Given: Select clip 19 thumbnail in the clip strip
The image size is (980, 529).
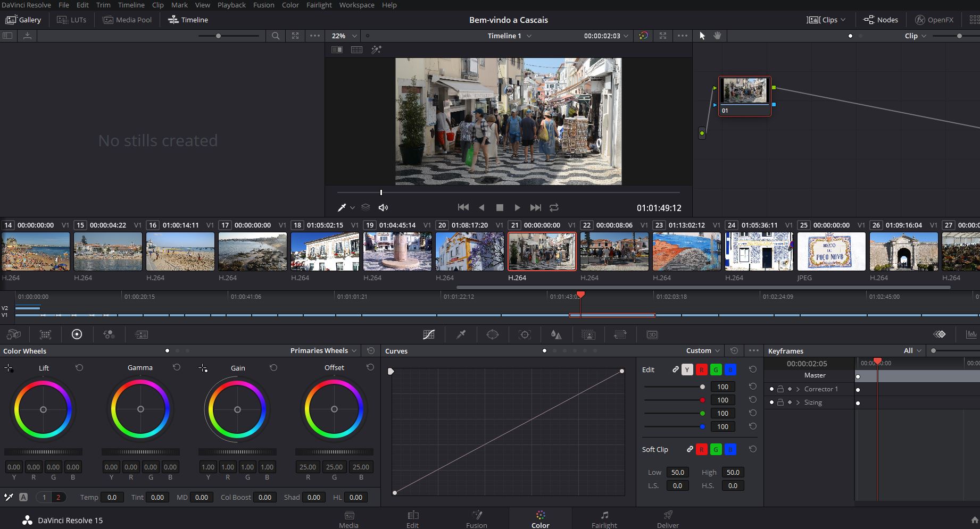Looking at the screenshot, I should coord(397,251).
